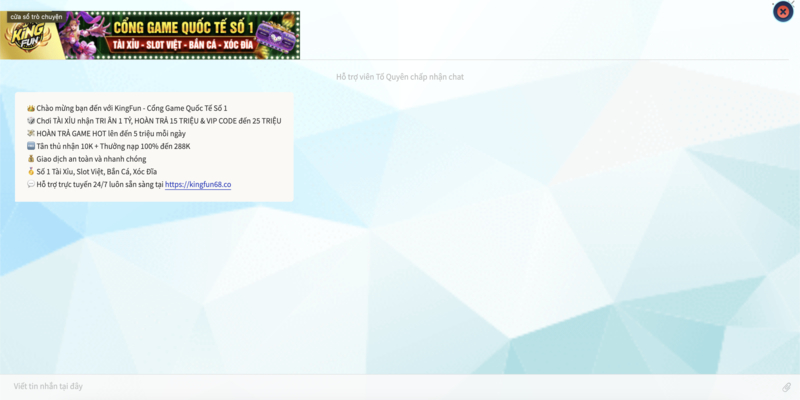Viewport: 800px width, 400px height.
Task: Click the 'Chào mừng bạn đến với KingFun' line
Action: [x=127, y=108]
